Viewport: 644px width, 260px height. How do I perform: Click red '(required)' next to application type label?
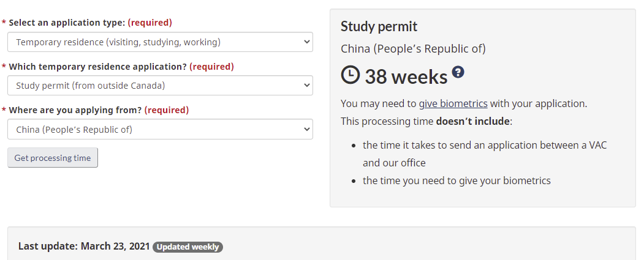150,23
